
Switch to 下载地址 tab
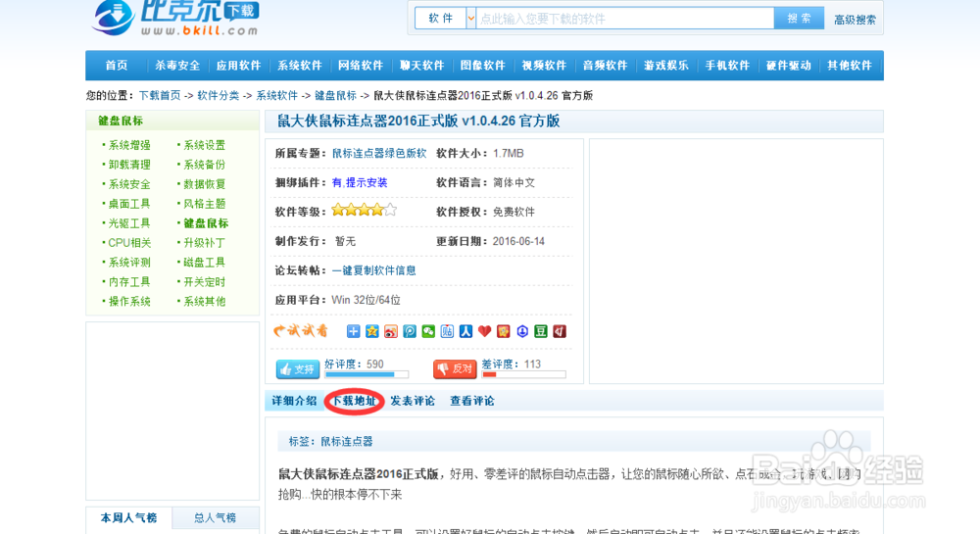click(x=354, y=401)
